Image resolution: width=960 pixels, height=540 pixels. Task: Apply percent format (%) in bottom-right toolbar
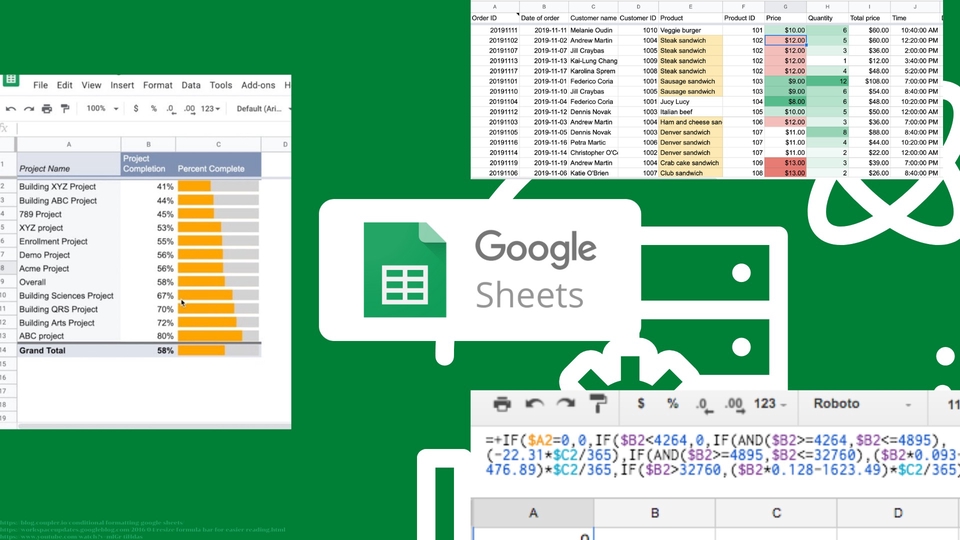pos(672,403)
